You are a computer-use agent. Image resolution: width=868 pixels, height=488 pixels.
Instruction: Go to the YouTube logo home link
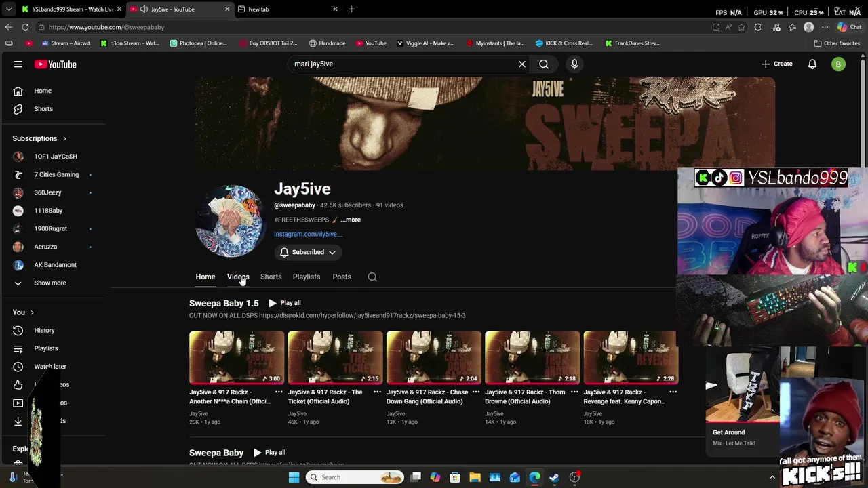point(56,64)
